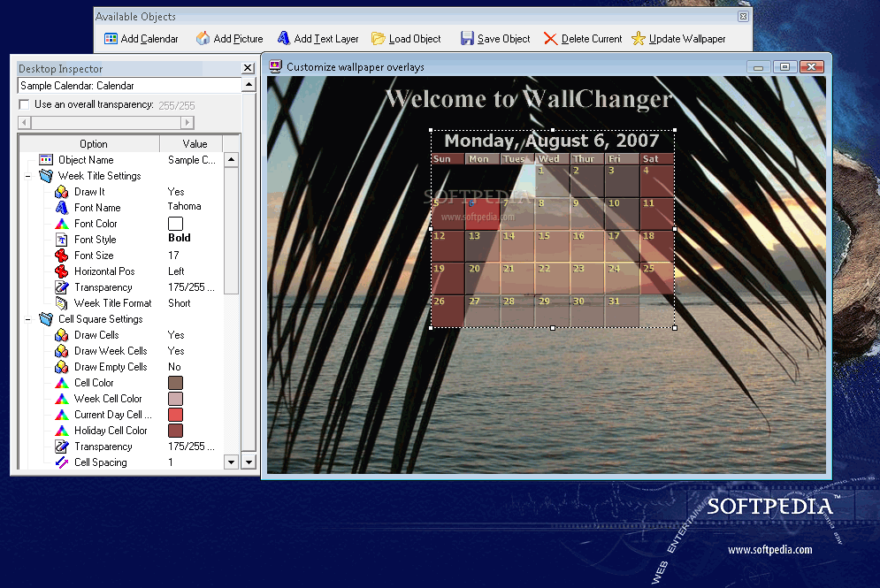Click the Welcome to WallChanger text layer
The image size is (880, 588).
click(x=529, y=99)
